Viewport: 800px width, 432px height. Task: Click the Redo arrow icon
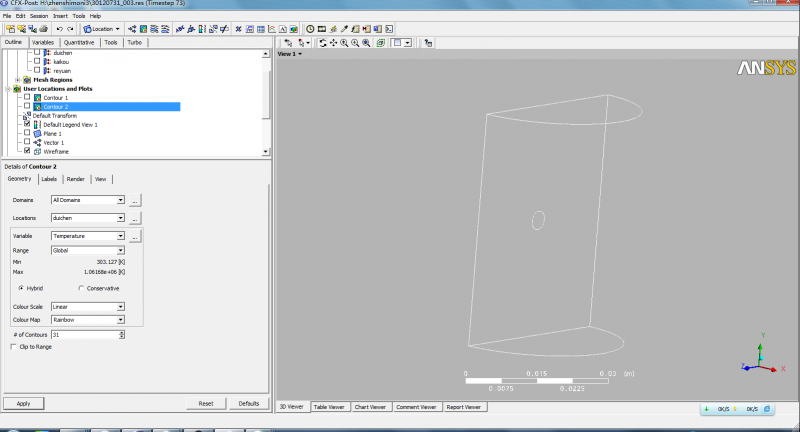click(71, 29)
